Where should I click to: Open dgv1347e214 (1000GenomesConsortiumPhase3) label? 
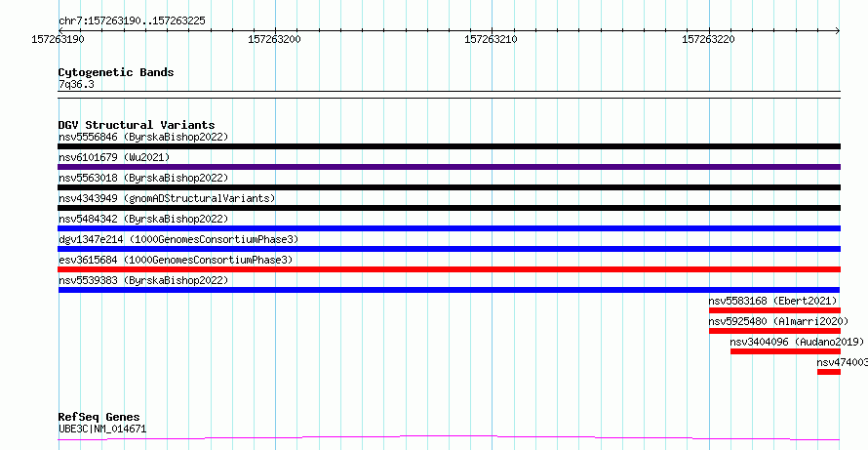tap(178, 239)
